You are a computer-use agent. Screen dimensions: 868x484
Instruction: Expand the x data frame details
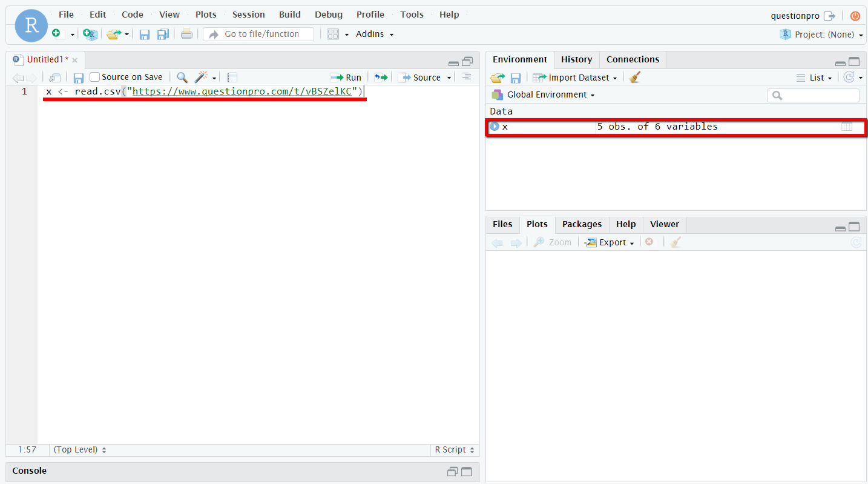click(x=495, y=127)
